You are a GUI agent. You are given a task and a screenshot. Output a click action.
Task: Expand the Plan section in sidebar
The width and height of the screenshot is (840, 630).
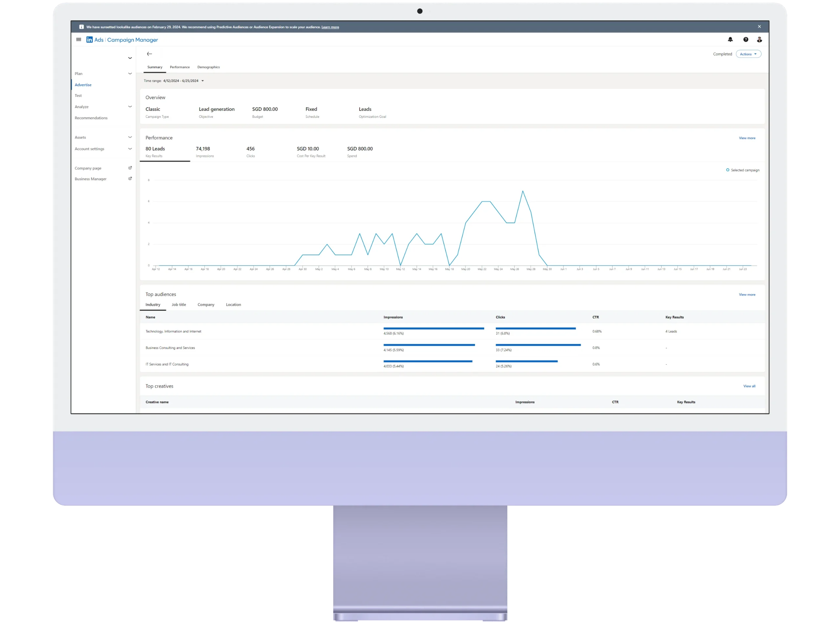coord(130,73)
